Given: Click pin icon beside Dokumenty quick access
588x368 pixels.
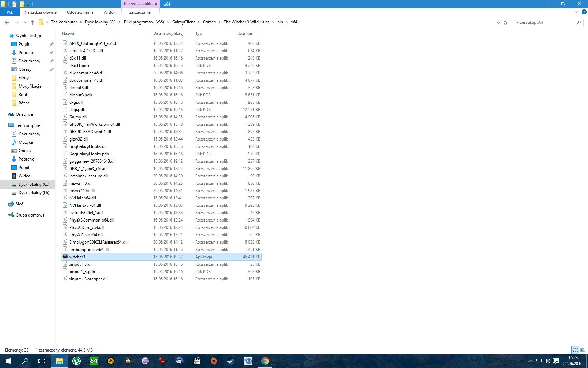Looking at the screenshot, I should click(x=52, y=61).
